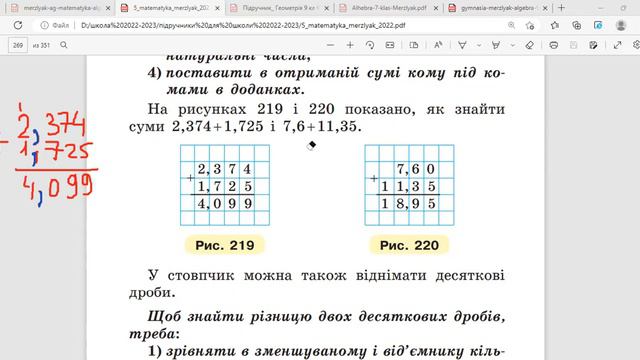
Task: Open the Draw pen options dropdown arrow
Action: pos(479,45)
